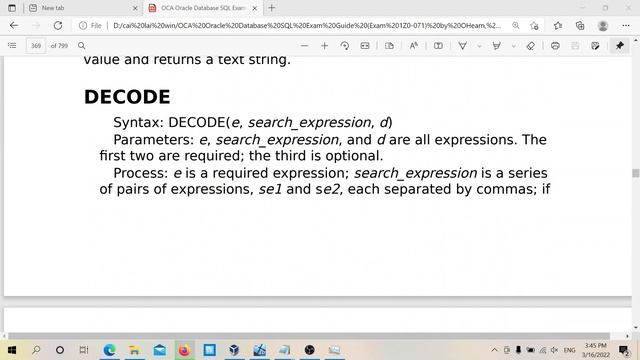This screenshot has width=640, height=360.
Task: Open Settings and more menu
Action: pyautogui.click(x=626, y=26)
